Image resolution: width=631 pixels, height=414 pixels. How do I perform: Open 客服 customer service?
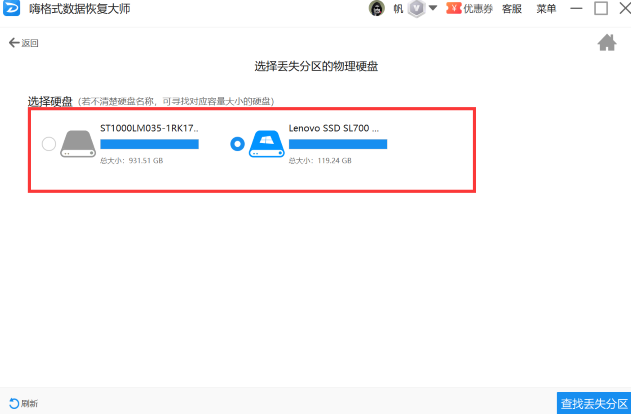pos(512,9)
